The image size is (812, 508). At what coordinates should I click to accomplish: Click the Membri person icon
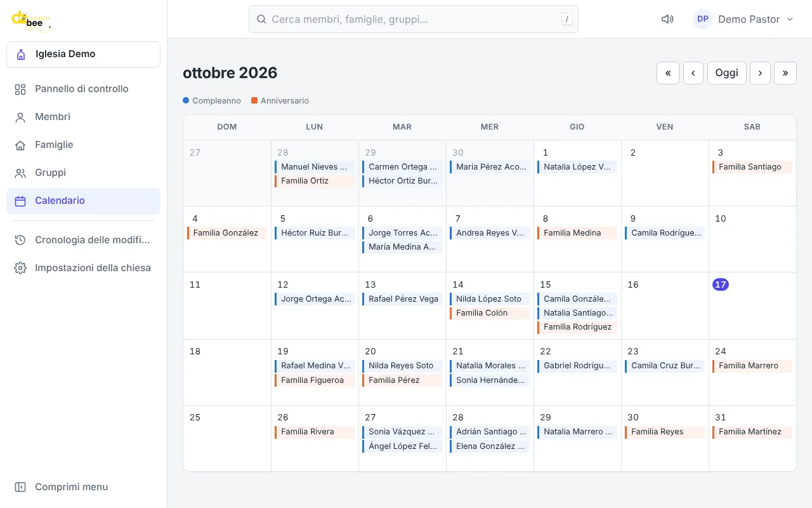pos(20,117)
